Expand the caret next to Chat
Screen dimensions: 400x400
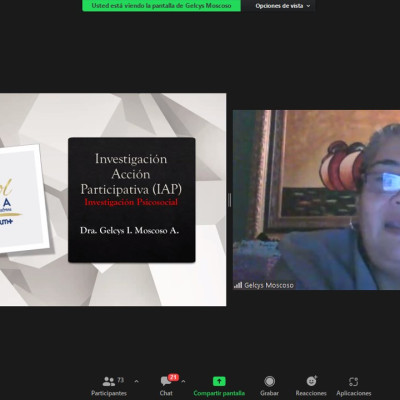pos(183,381)
